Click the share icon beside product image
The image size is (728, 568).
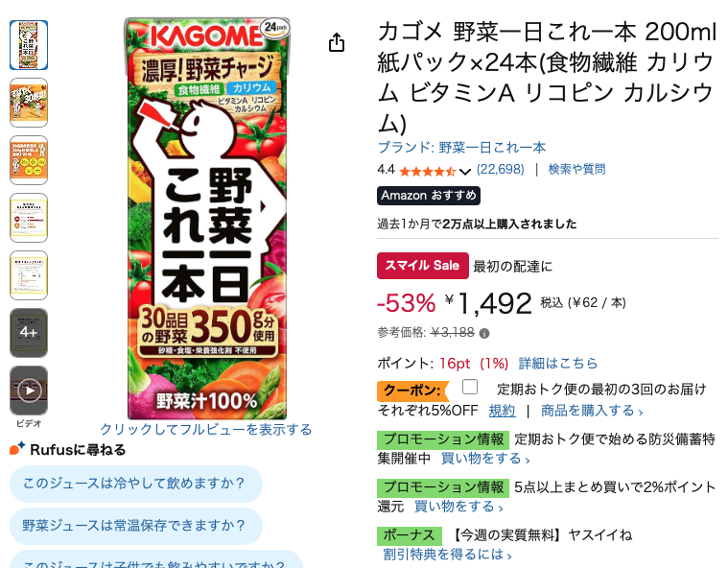click(x=337, y=42)
